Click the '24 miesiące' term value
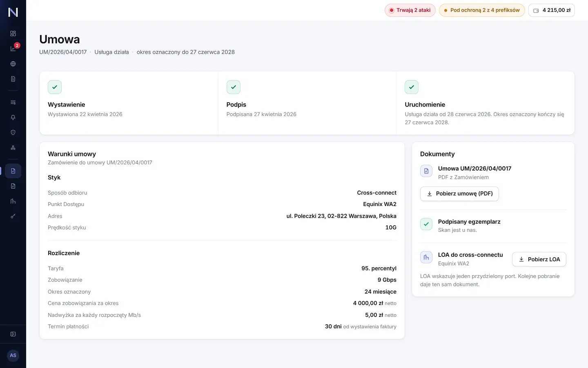The image size is (588, 368). pyautogui.click(x=381, y=292)
